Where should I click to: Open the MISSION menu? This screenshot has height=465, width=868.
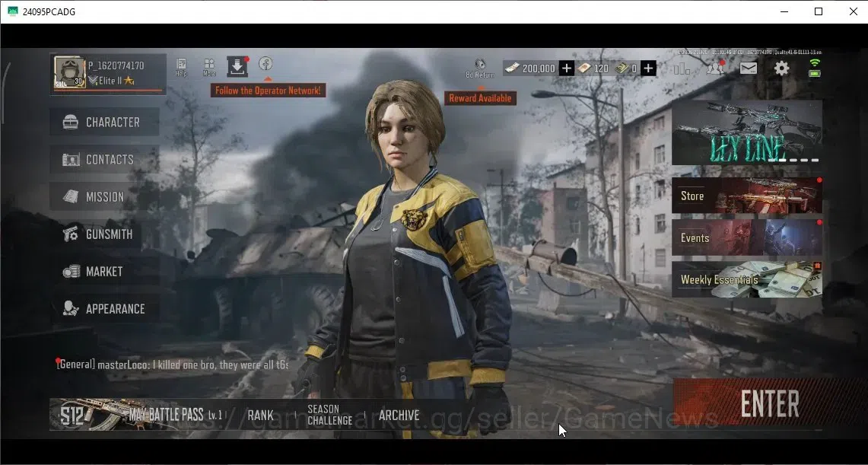pyautogui.click(x=105, y=196)
